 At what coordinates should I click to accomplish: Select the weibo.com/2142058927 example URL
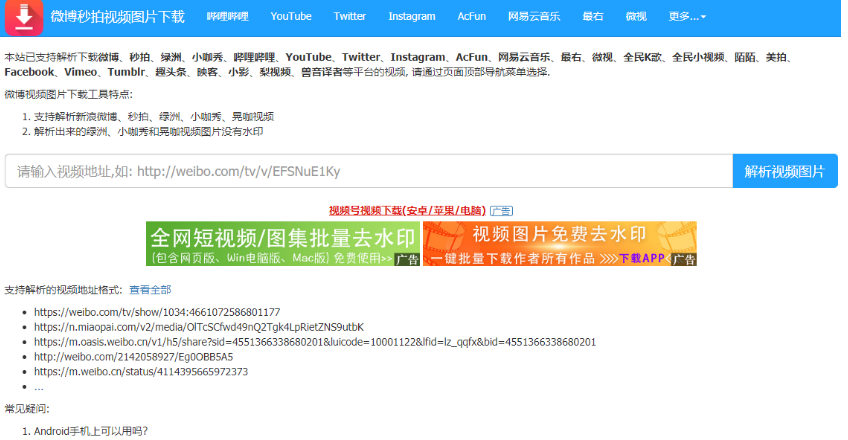(134, 357)
